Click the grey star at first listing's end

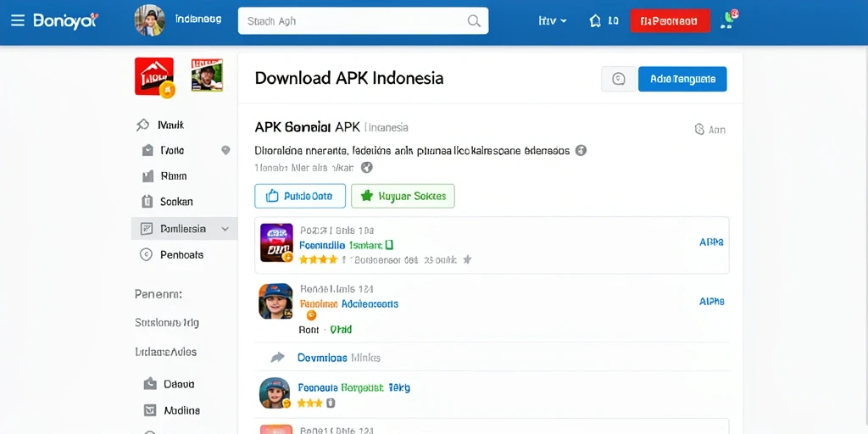[467, 259]
